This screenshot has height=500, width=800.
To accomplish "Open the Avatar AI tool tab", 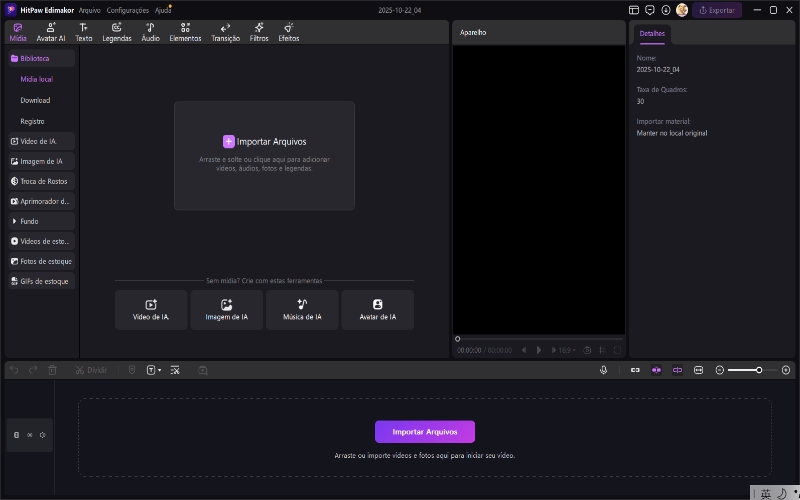I will coord(49,32).
